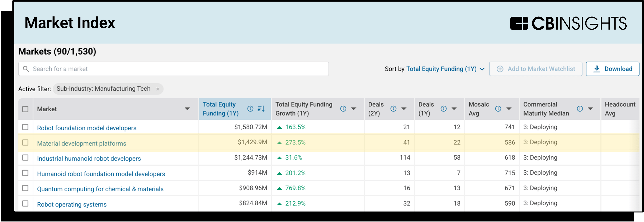Viewport: 644px width, 222px height.
Task: Click info icon for Total Equity Funding Growth (1Y)
Action: click(x=343, y=109)
